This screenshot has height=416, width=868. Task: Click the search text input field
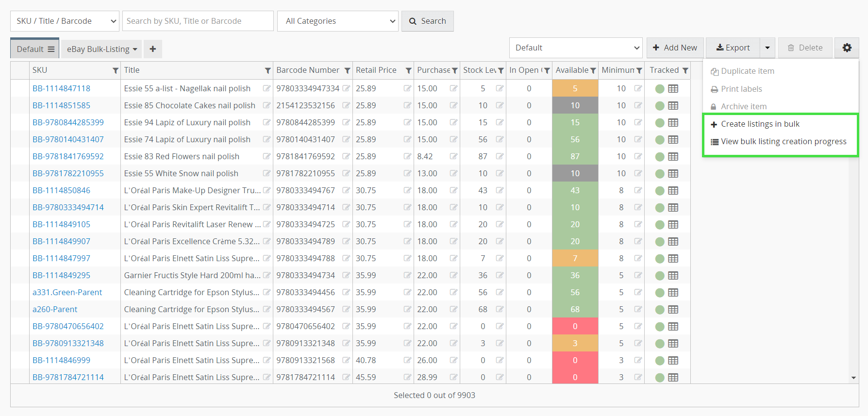[x=198, y=21]
